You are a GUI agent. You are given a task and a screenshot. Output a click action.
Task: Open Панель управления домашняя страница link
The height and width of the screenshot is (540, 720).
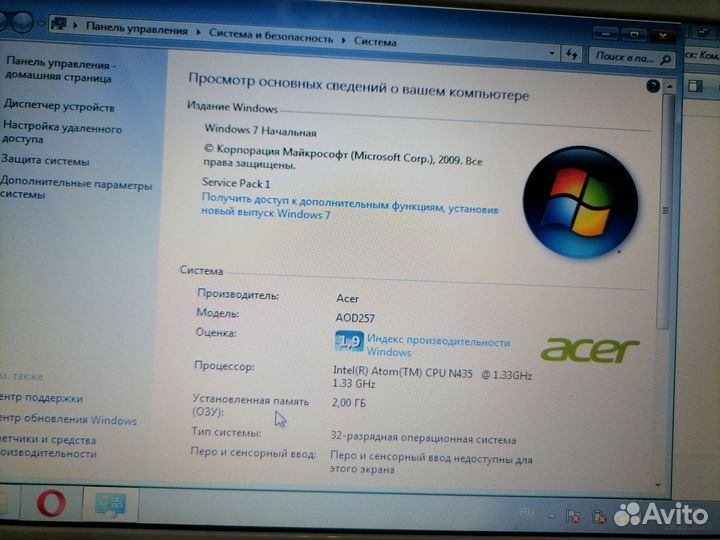59,70
